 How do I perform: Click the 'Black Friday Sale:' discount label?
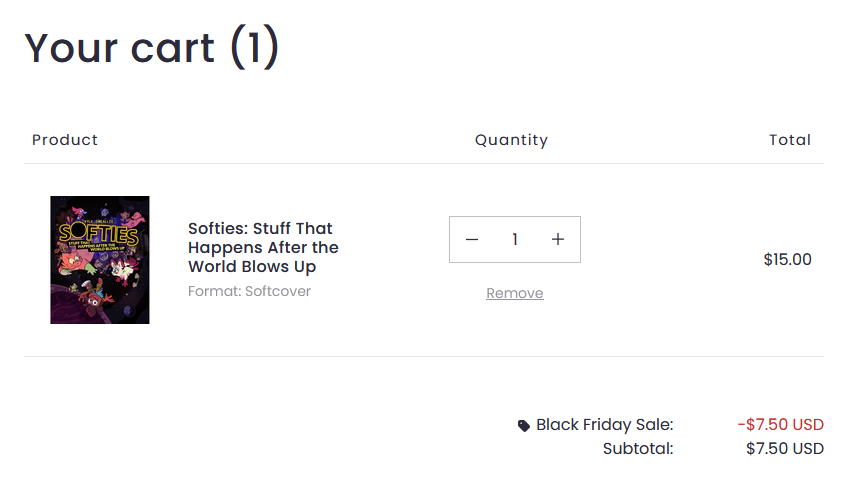tap(605, 425)
